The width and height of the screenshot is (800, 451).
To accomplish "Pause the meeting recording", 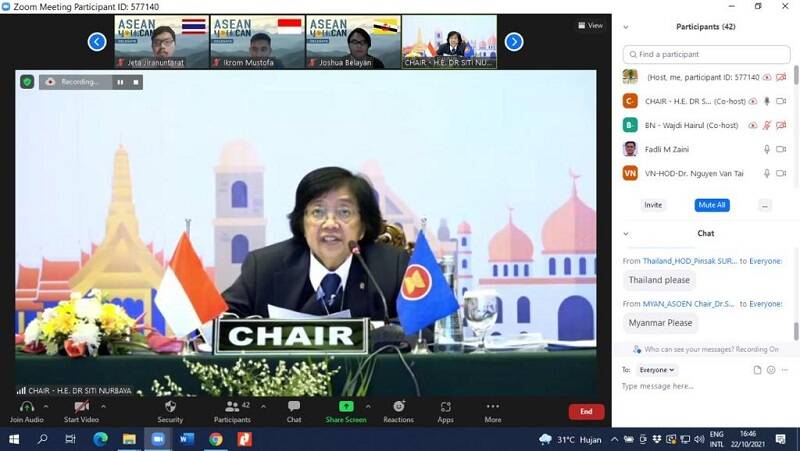I will [120, 82].
